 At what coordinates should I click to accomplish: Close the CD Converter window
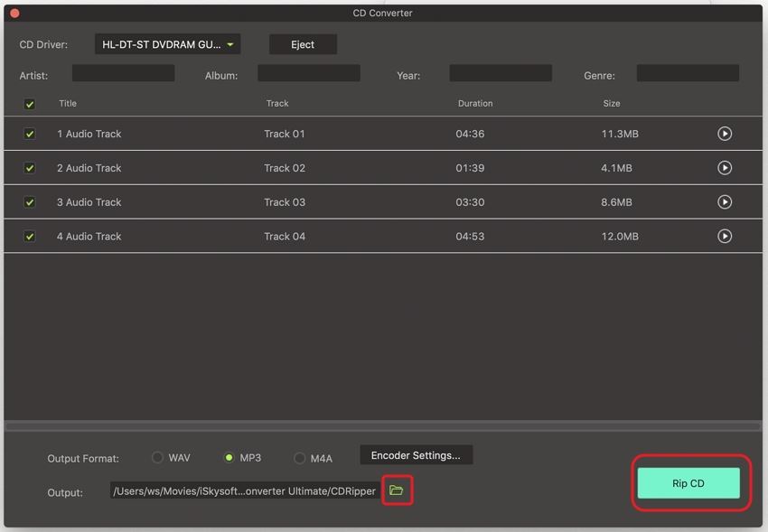coord(14,14)
